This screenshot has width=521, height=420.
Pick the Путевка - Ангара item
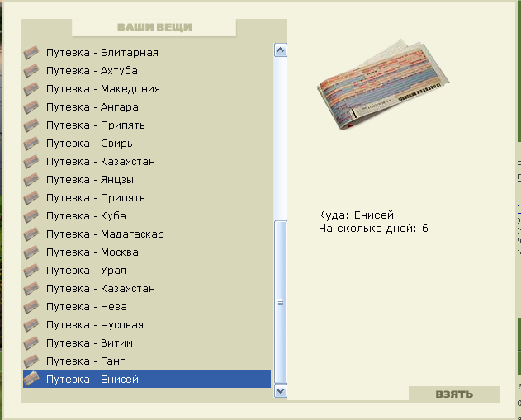tap(147, 107)
